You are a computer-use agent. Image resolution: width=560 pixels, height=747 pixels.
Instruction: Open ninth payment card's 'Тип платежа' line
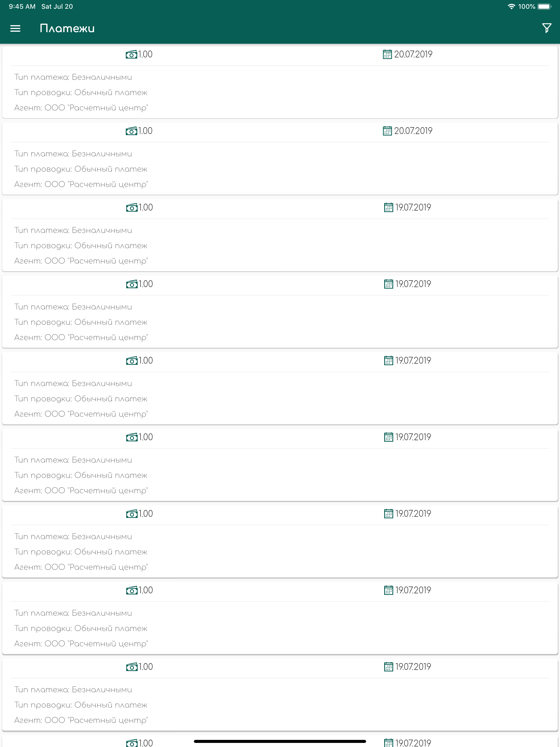pos(73,690)
